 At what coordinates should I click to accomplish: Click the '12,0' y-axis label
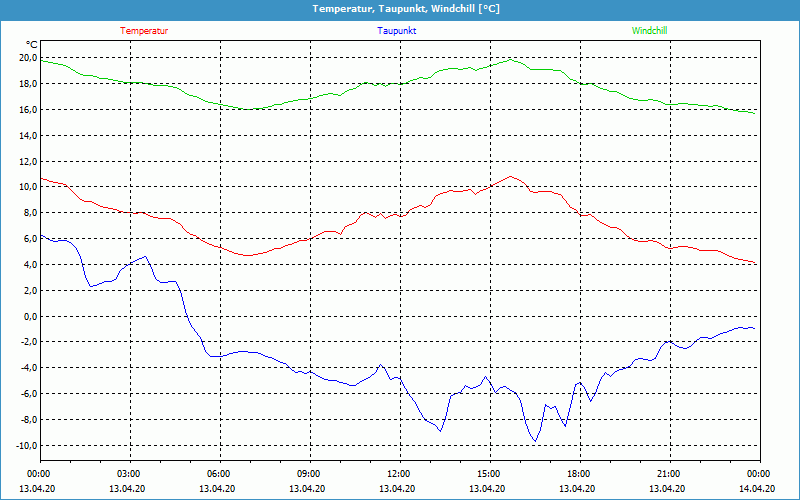[28, 162]
